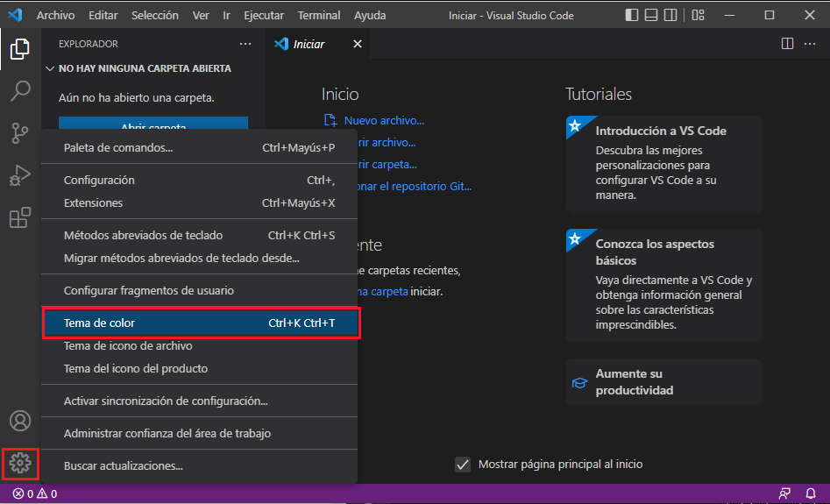Toggle secondary sidebar layout icon
The height and width of the screenshot is (504, 830).
[x=670, y=15]
